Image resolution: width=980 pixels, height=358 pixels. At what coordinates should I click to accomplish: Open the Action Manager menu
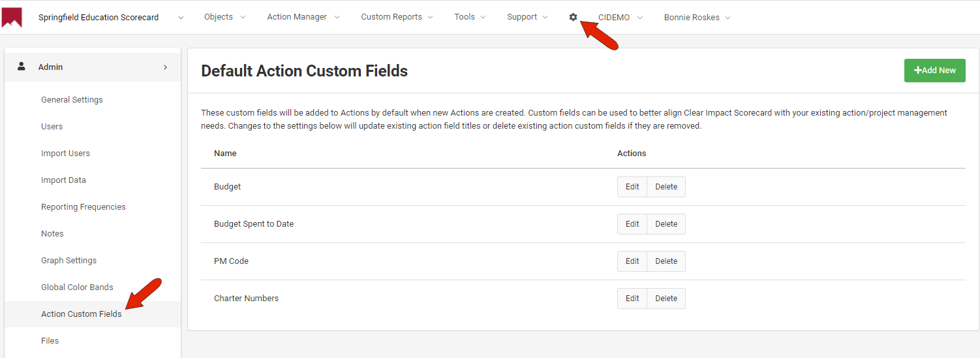pos(303,17)
